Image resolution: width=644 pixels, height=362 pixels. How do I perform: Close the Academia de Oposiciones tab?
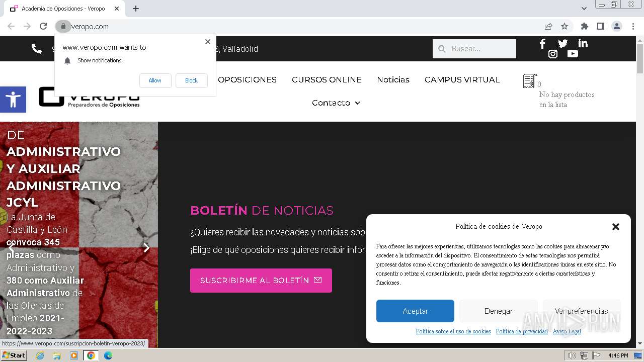117,9
